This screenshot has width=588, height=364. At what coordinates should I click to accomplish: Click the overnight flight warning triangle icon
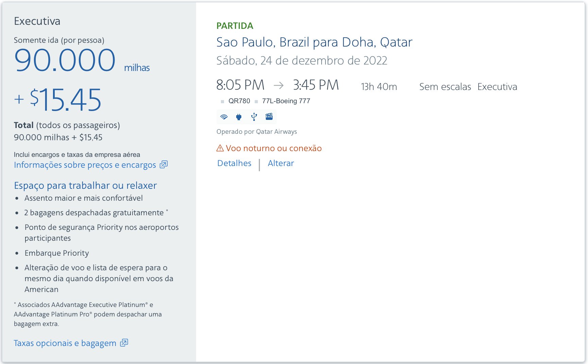click(220, 148)
